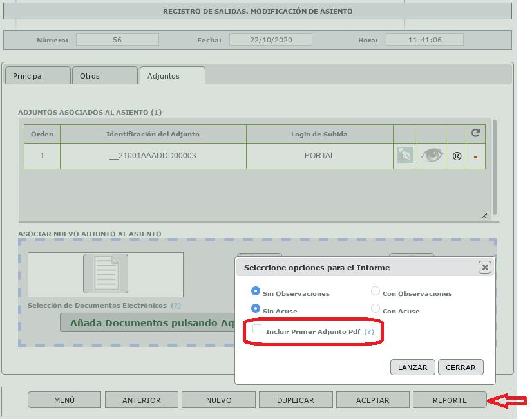The height and width of the screenshot is (419, 532).
Task: Click the registered ® icon in attachment row
Action: coord(457,156)
